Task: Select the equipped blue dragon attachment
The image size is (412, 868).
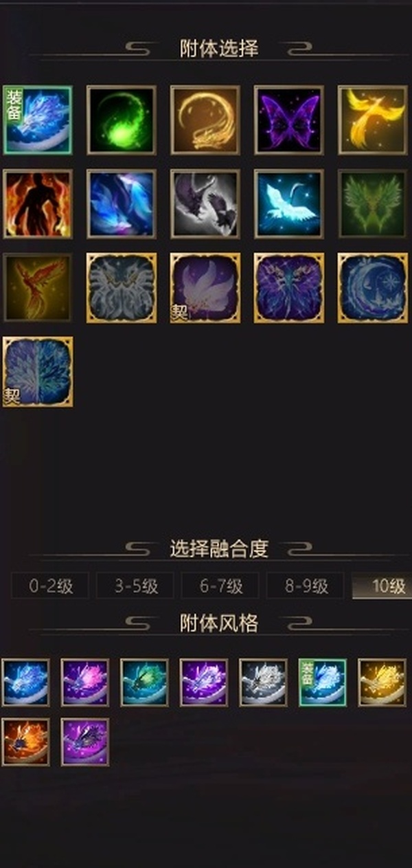Action: coord(38,120)
